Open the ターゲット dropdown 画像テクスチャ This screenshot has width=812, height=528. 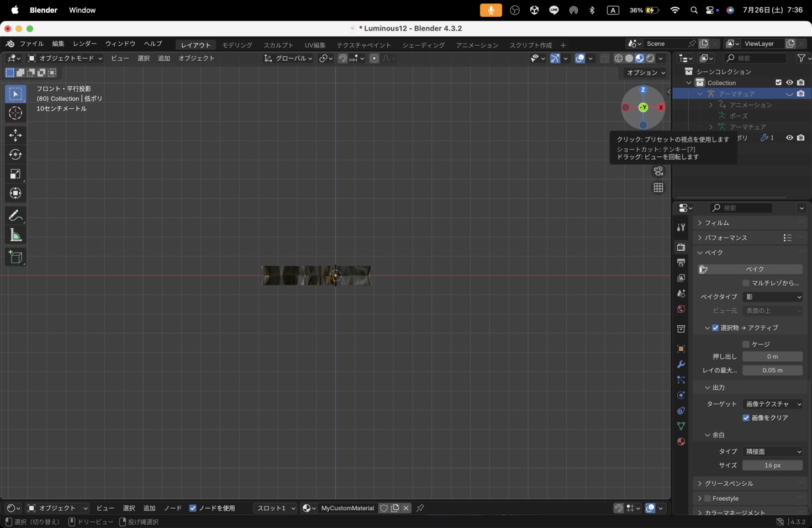pyautogui.click(x=773, y=404)
